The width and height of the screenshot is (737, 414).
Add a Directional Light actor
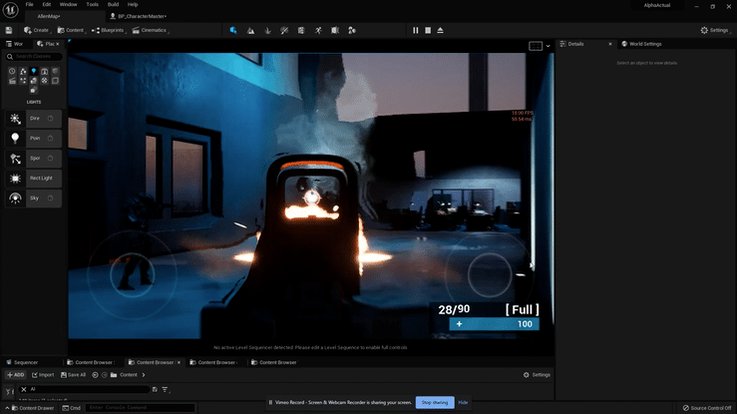tap(33, 118)
